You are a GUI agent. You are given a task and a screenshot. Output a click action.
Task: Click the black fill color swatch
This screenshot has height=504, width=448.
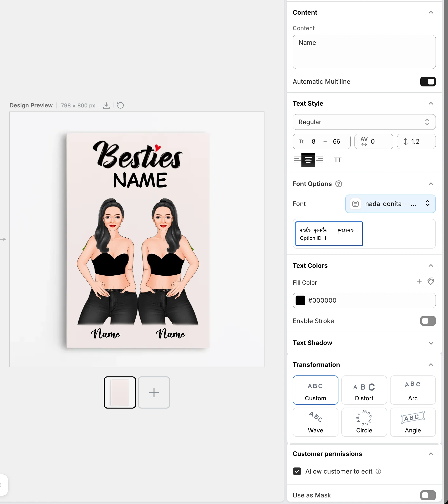point(300,300)
